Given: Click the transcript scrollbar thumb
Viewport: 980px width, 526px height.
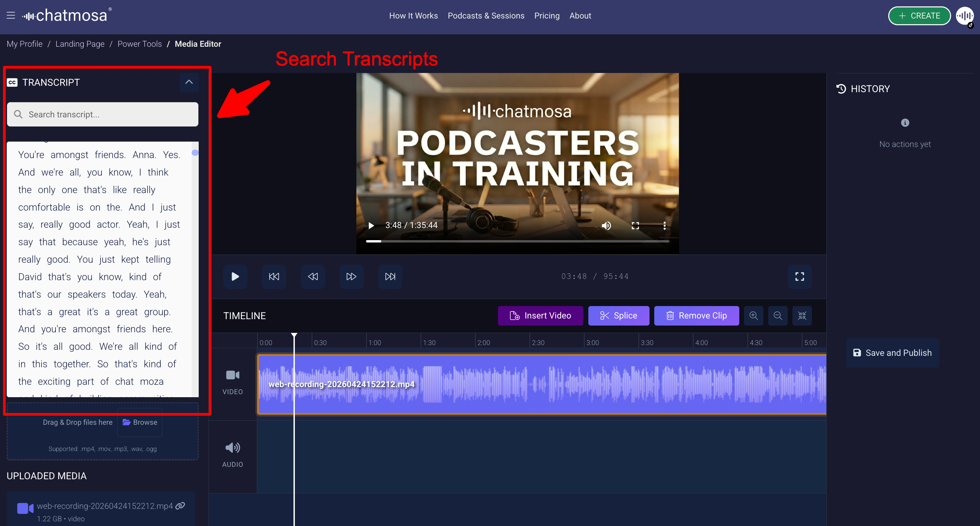Looking at the screenshot, I should (195, 153).
